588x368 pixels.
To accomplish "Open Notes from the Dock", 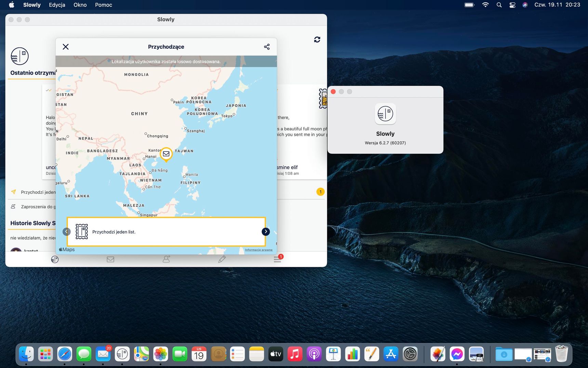I will tap(256, 354).
